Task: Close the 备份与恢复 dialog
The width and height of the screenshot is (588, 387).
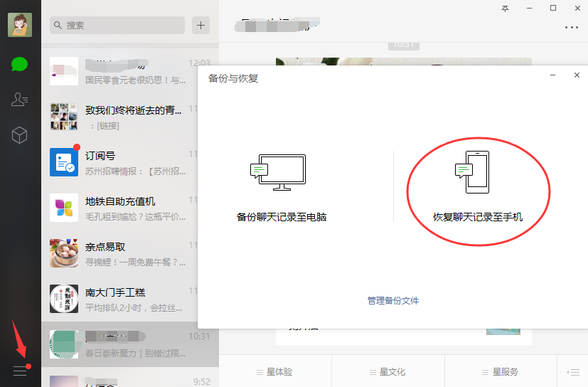Action: pos(577,75)
